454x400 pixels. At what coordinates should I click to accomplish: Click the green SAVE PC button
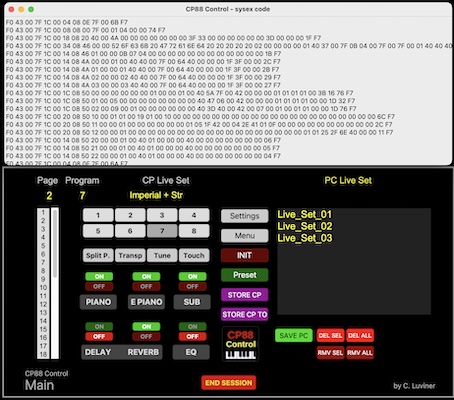tap(293, 335)
